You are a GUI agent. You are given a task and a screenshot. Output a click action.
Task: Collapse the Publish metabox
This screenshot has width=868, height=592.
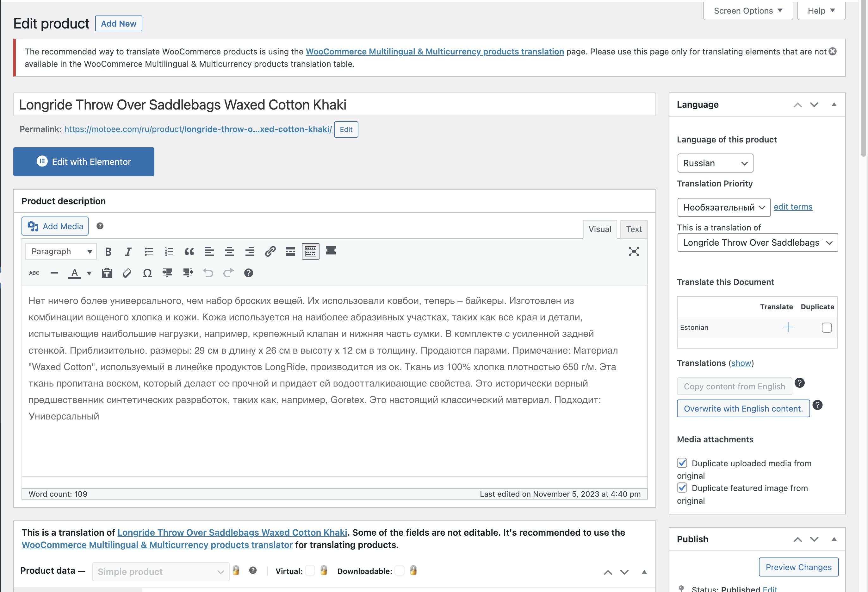click(834, 539)
